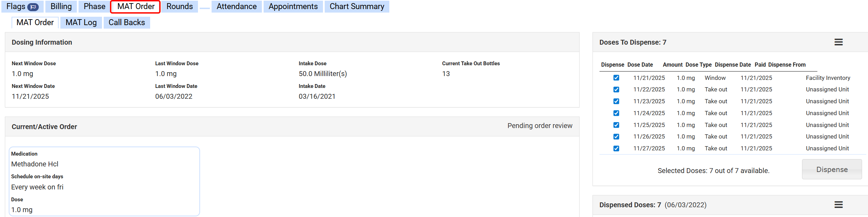Open the Phase tab

click(94, 7)
